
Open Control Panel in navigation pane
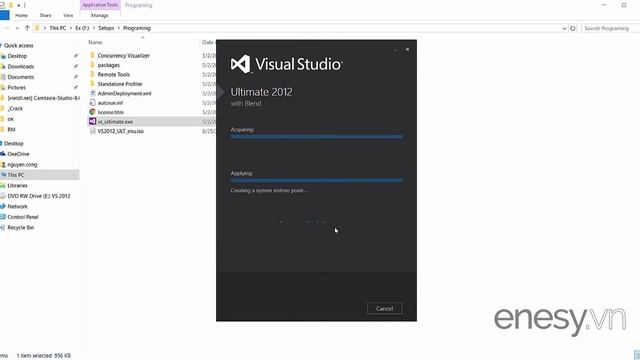[23, 217]
